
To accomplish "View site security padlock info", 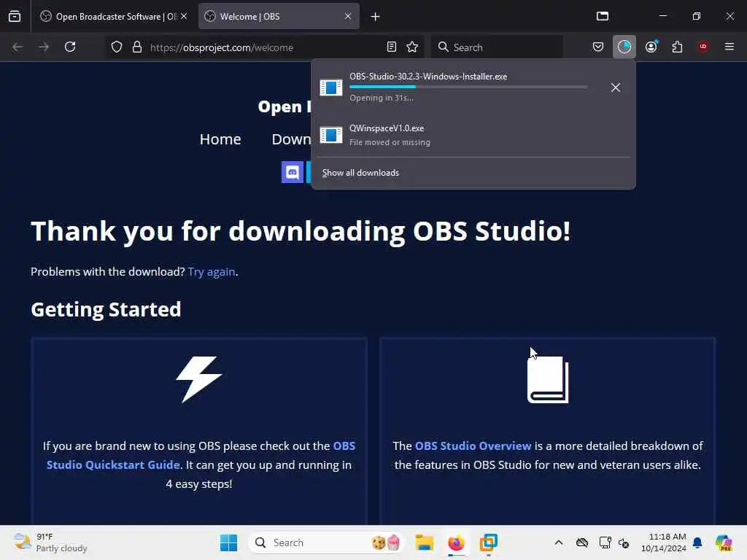I will coord(137,47).
